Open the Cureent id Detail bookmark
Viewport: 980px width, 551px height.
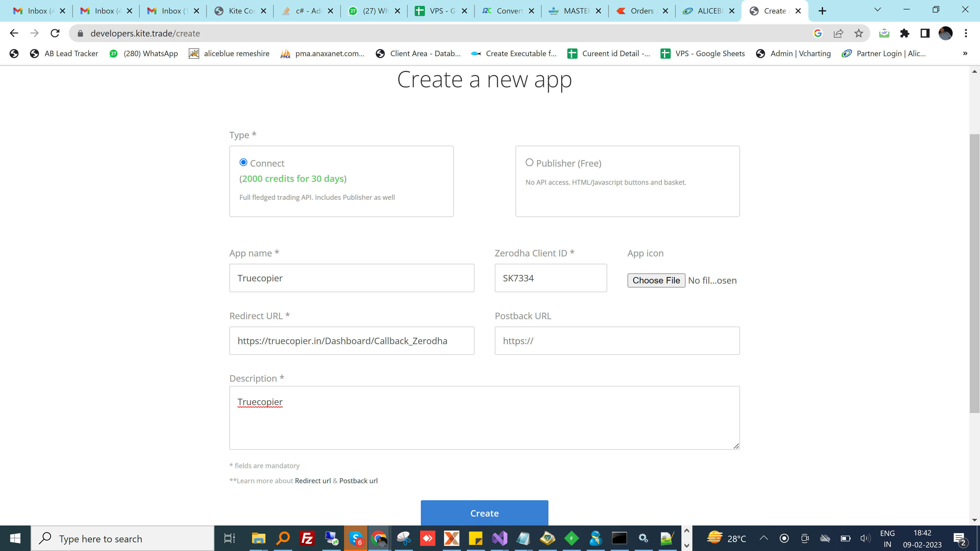(609, 54)
